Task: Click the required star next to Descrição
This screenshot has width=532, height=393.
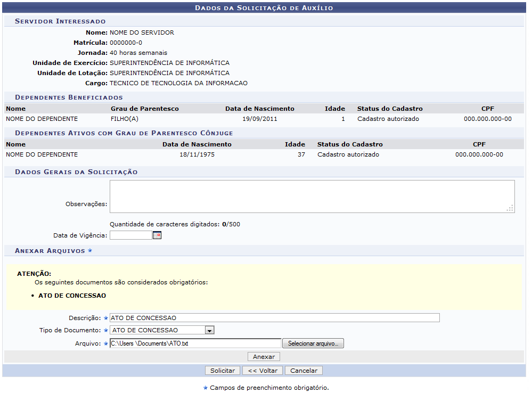Action: click(x=105, y=318)
